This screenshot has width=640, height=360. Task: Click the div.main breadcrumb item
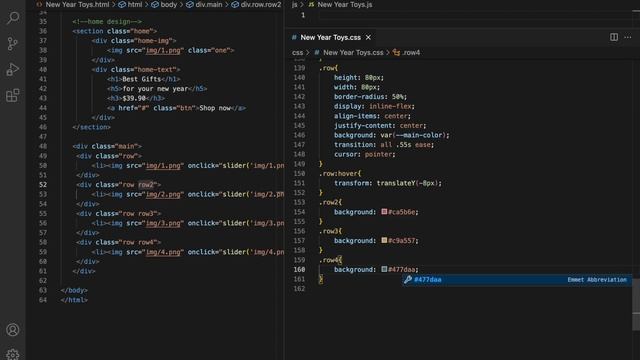pos(209,4)
